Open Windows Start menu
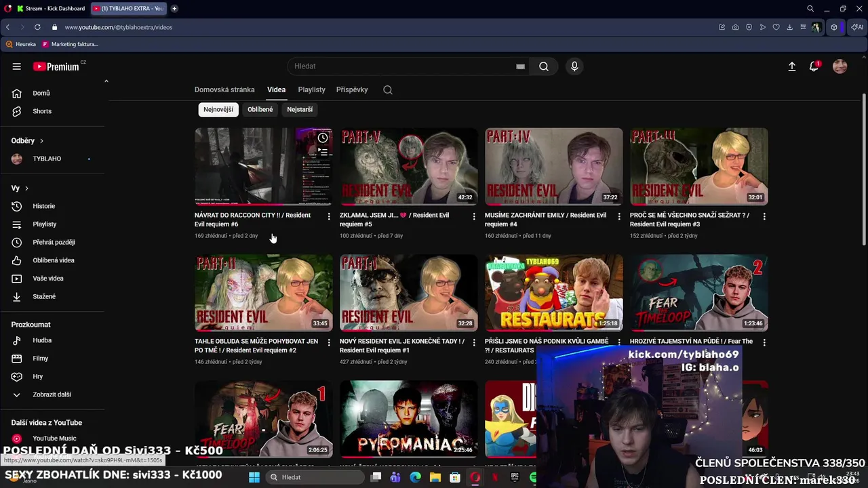Image resolution: width=868 pixels, height=488 pixels. (254, 477)
